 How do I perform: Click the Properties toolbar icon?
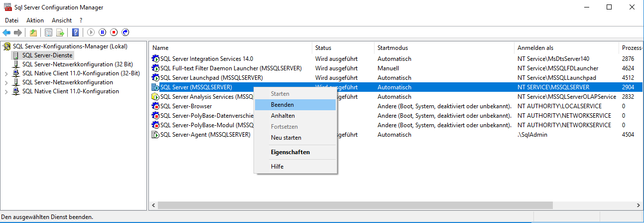pos(48,32)
